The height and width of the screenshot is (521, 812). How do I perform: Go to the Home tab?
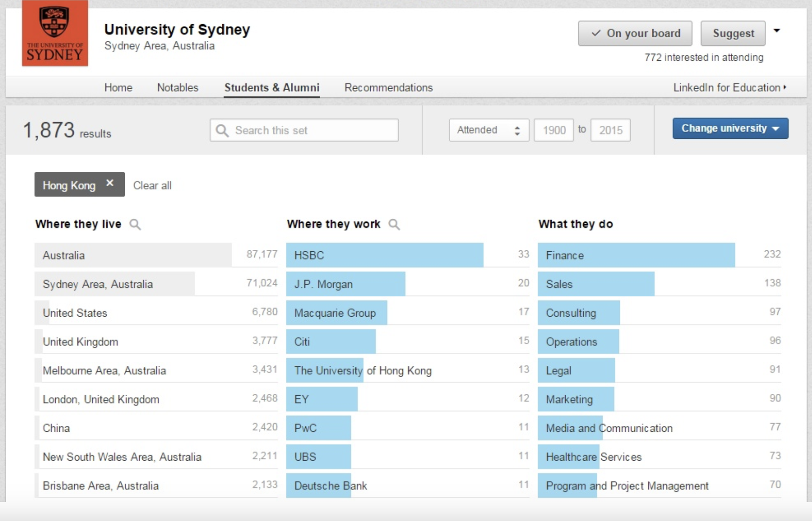pyautogui.click(x=118, y=88)
